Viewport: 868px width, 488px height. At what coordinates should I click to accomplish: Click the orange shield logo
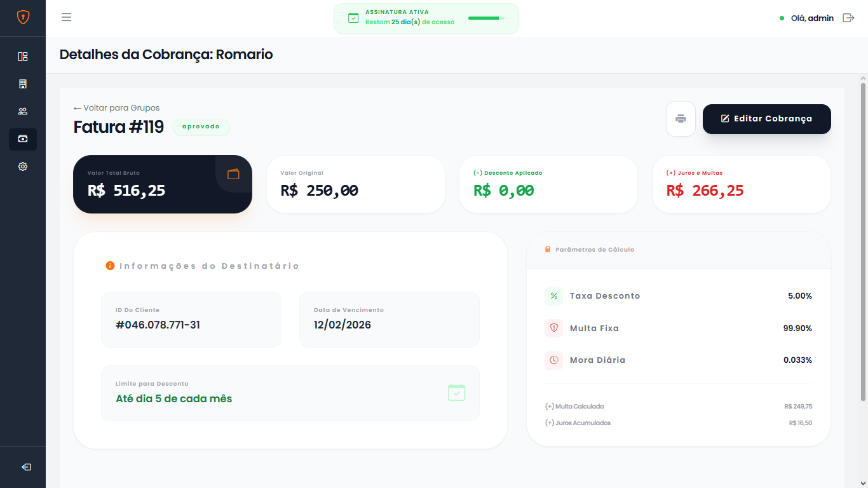(x=23, y=17)
